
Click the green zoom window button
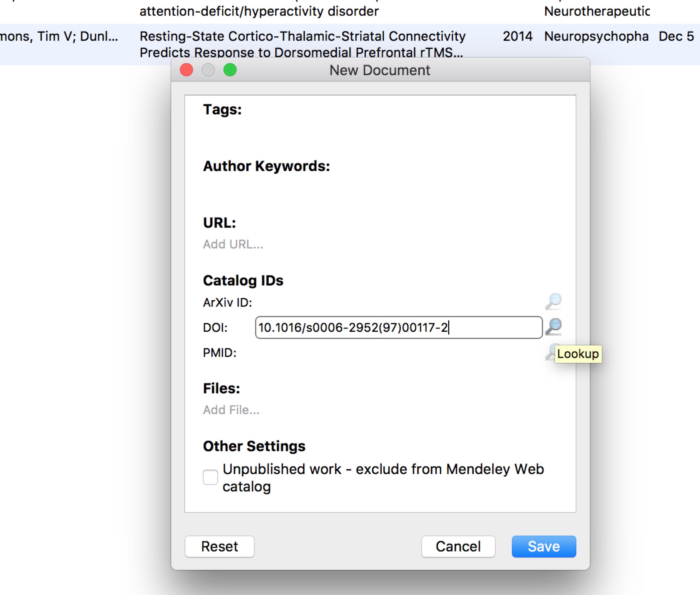(230, 70)
